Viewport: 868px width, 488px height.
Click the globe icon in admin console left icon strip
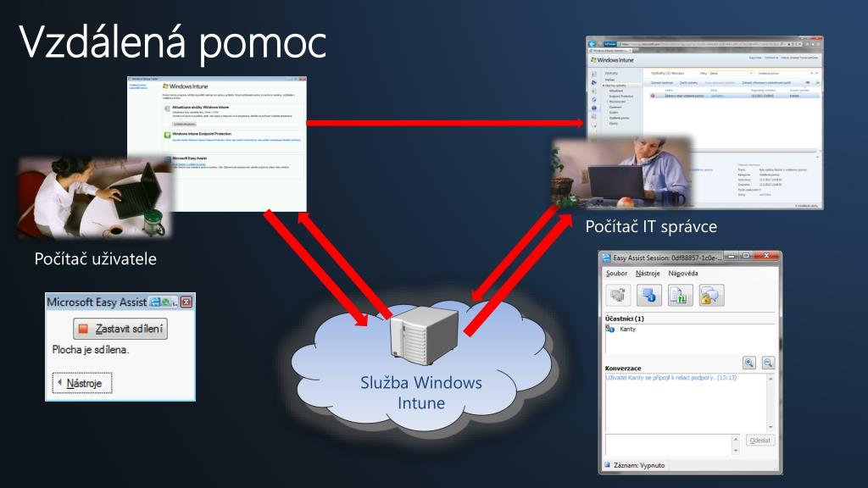pyautogui.click(x=594, y=108)
